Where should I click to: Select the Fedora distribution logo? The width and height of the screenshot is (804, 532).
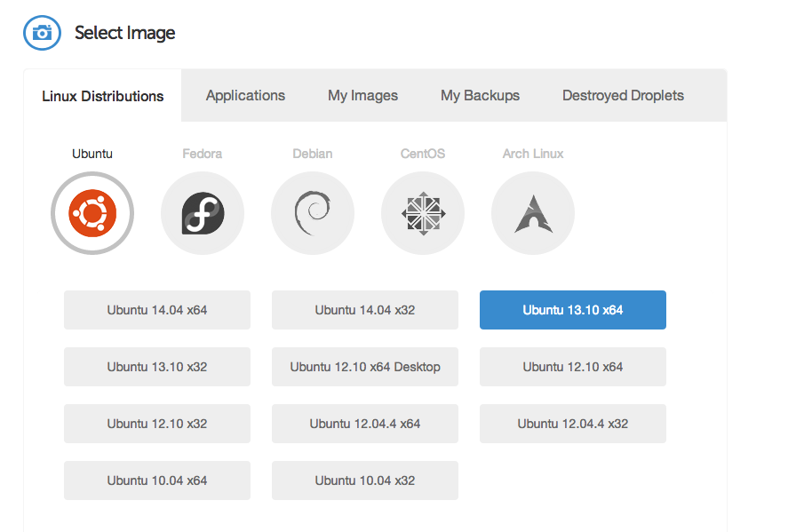pos(203,213)
